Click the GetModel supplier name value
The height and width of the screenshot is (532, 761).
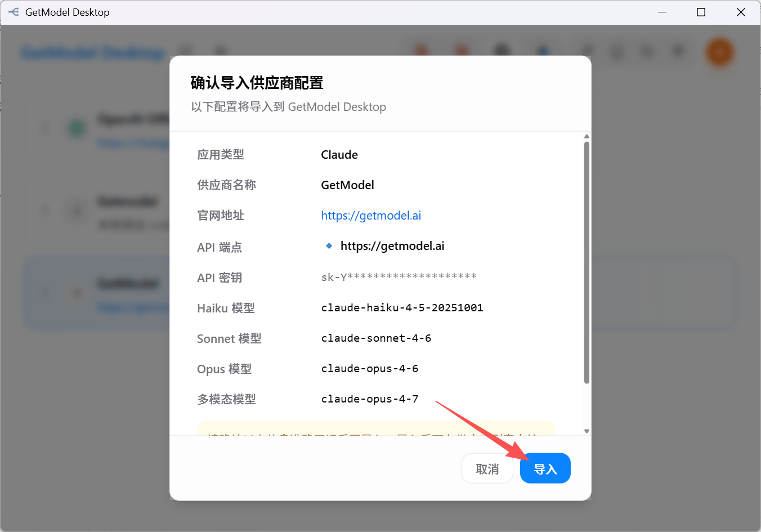point(347,185)
